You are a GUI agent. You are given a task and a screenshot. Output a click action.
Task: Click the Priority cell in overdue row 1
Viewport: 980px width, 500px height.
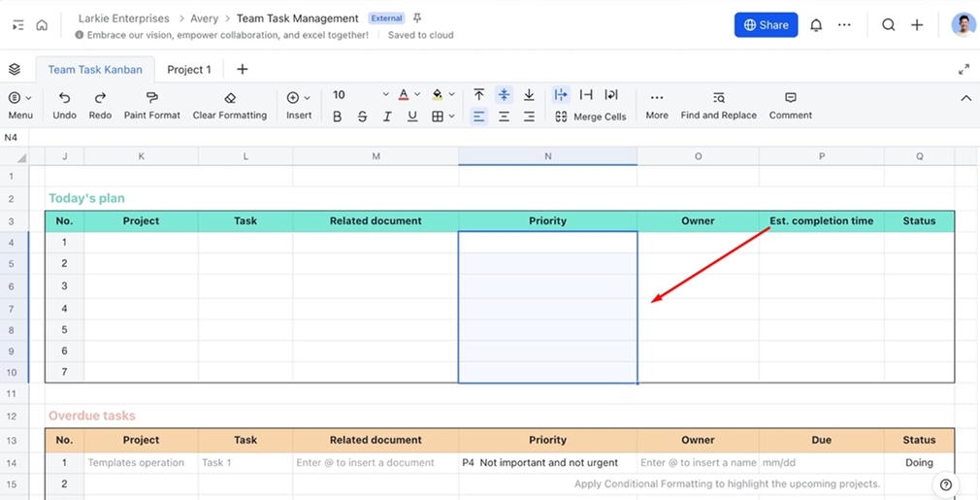[x=547, y=463]
